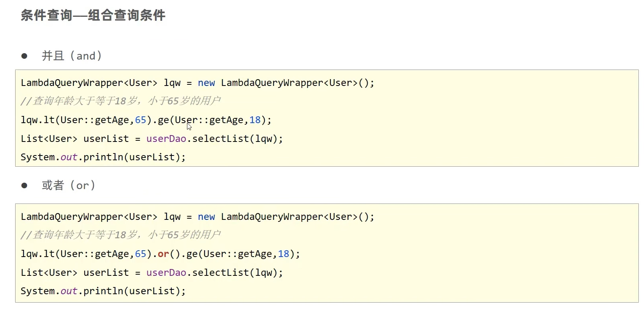Select the gray comment line in the and block
Image resolution: width=644 pixels, height=309 pixels.
click(x=120, y=101)
